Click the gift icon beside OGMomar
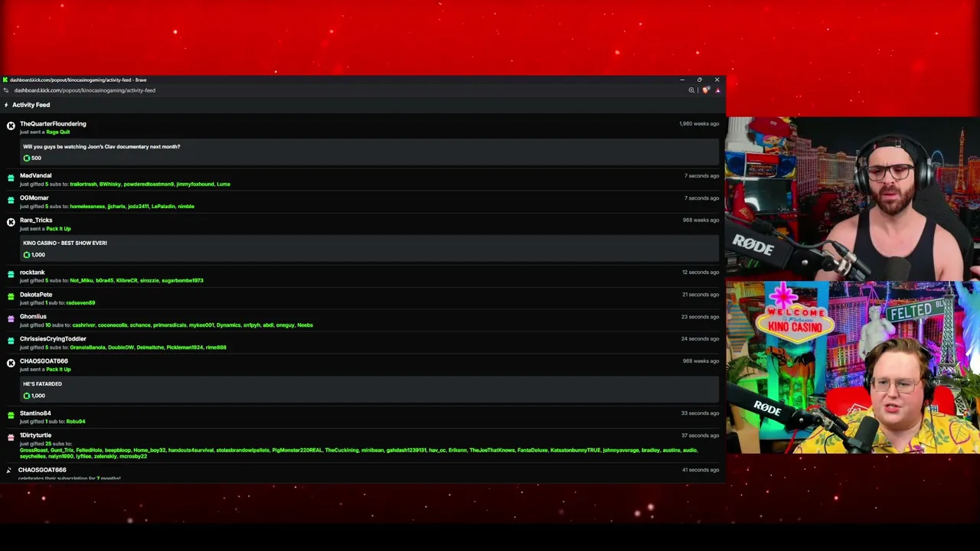This screenshot has width=980, height=551. tap(11, 200)
